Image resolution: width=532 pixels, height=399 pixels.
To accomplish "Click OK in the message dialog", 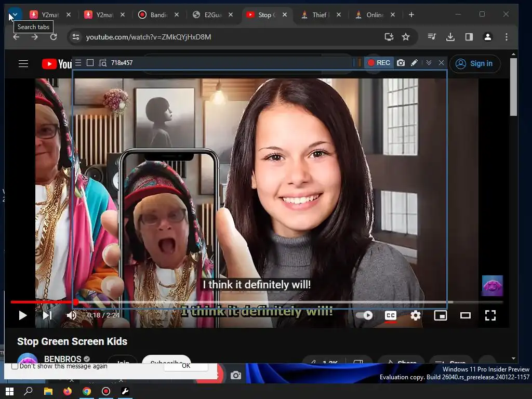I will (x=186, y=366).
